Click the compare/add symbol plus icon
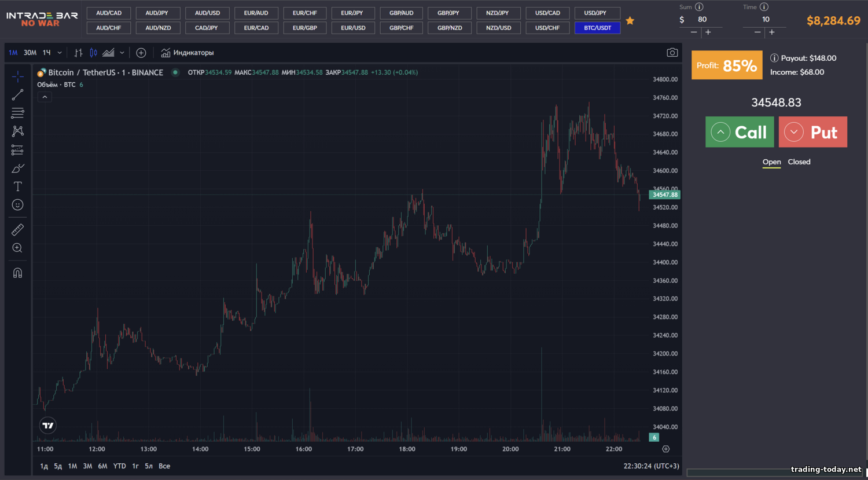The height and width of the screenshot is (480, 868). pos(141,53)
